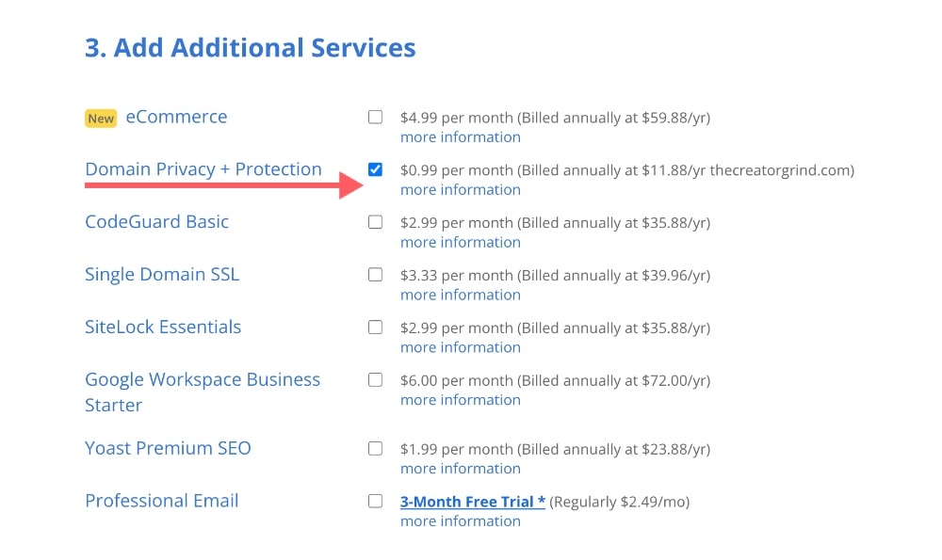This screenshot has height=560, width=942.
Task: Select the Domain Privacy + Protection label
Action: [x=203, y=168]
